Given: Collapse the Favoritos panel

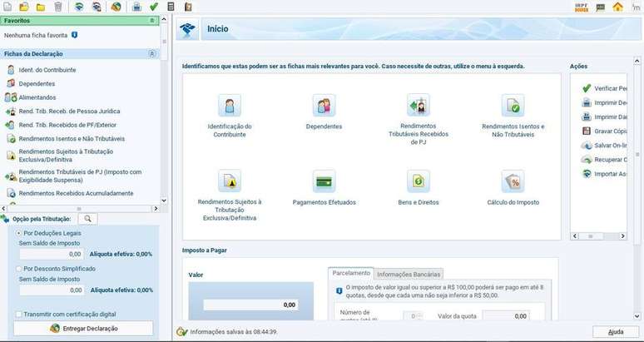Looking at the screenshot, I should (x=151, y=20).
